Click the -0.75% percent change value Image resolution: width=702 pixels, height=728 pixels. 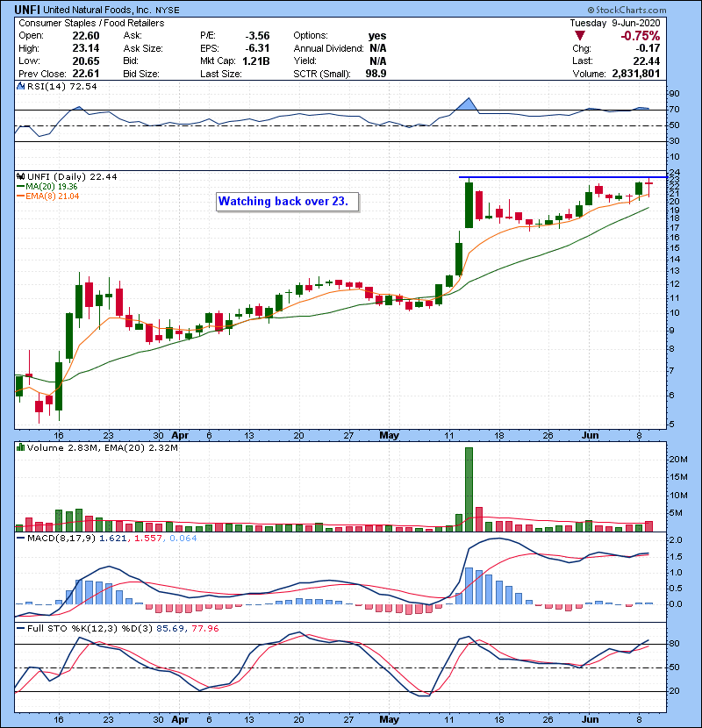[641, 36]
